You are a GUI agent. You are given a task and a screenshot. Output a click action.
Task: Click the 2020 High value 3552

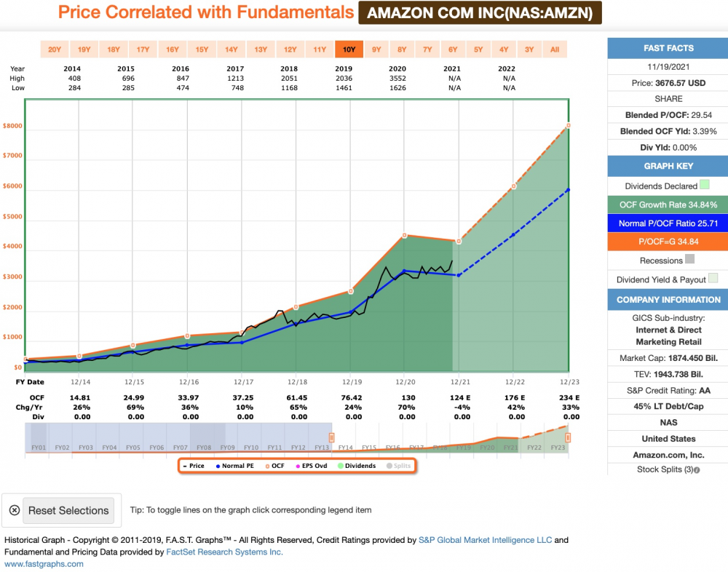pyautogui.click(x=397, y=79)
